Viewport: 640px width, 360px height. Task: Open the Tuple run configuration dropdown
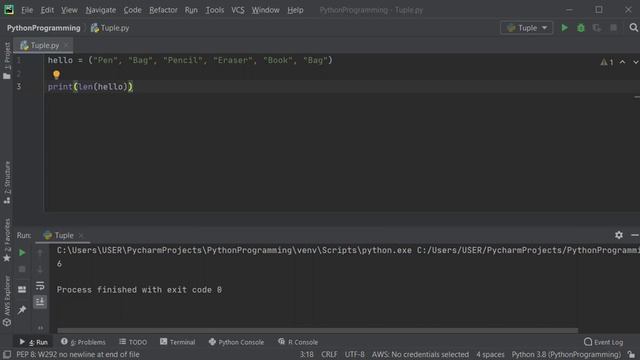(x=526, y=28)
